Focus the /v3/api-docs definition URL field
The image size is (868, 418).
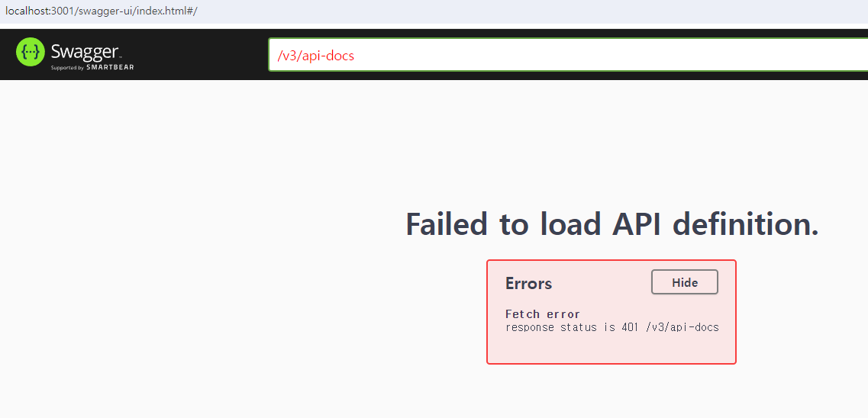coord(568,55)
